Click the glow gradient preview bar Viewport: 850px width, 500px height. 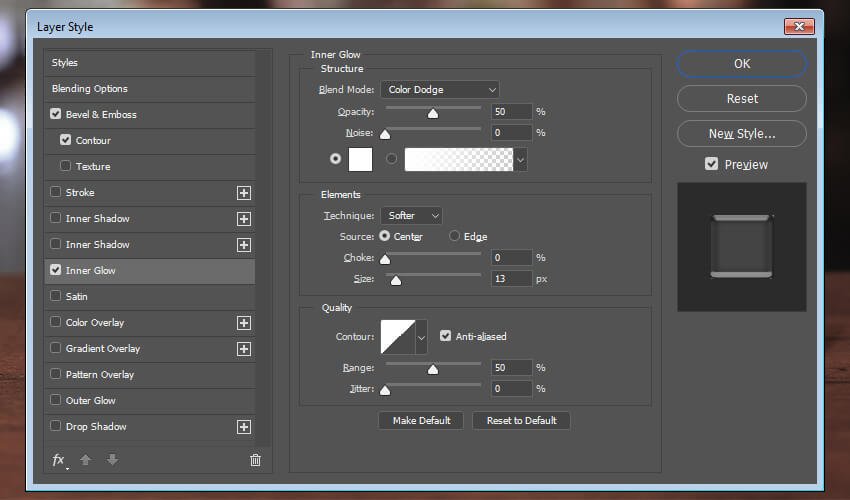459,159
